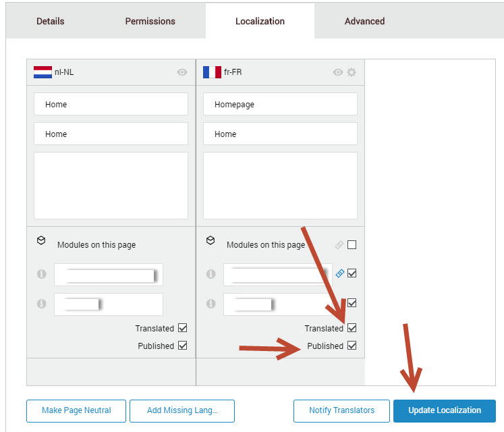Click 'Modules on this page' text in nl-NL column
Image resolution: width=504 pixels, height=432 pixels.
click(x=96, y=245)
